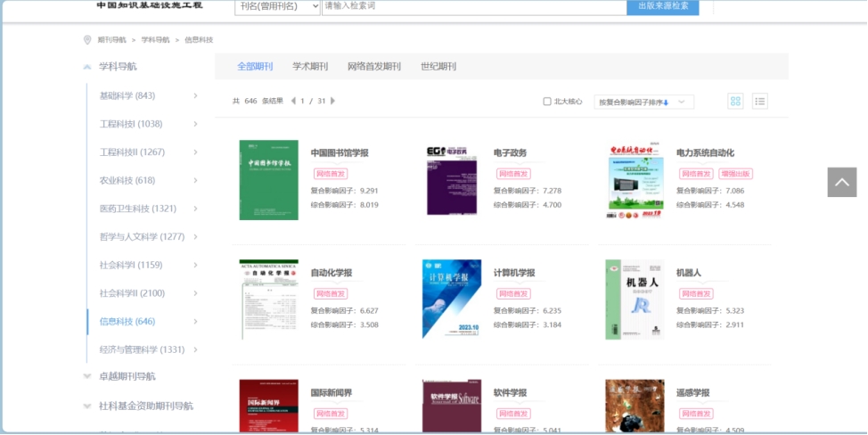The image size is (868, 435).
Task: Open 软件学报 journal title link
Action: (510, 393)
